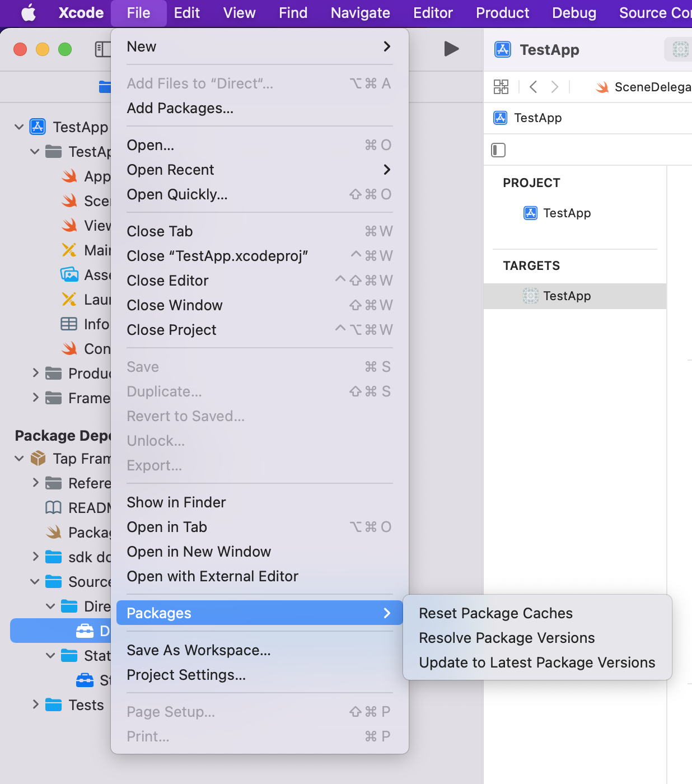This screenshot has height=784, width=692.
Task: Click the Package swift manifest icon
Action: 54,532
